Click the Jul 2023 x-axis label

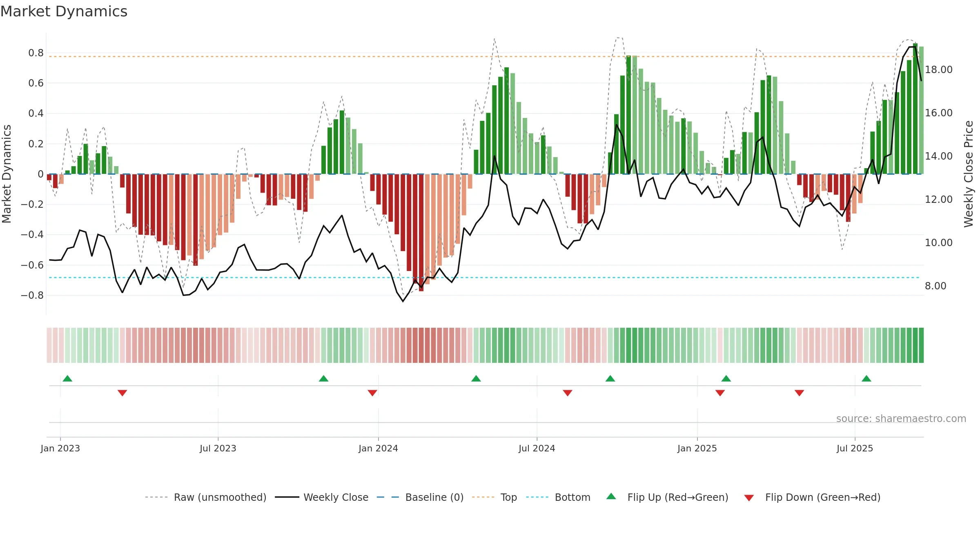218,448
